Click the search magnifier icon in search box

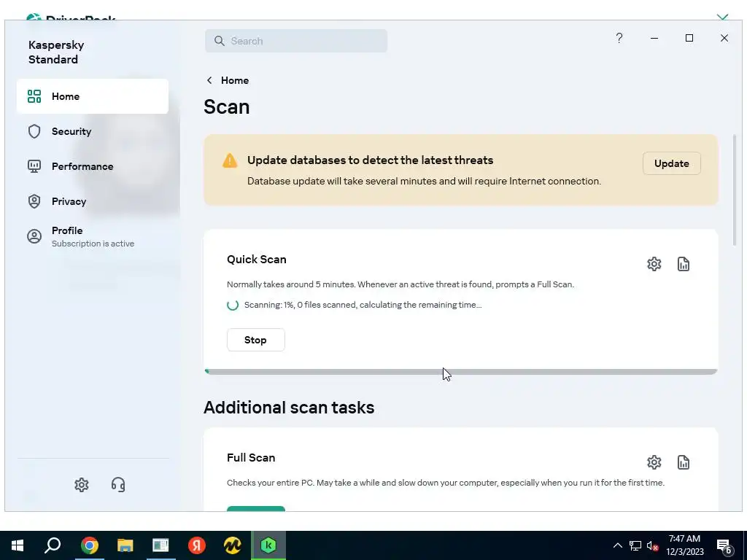[x=219, y=41]
